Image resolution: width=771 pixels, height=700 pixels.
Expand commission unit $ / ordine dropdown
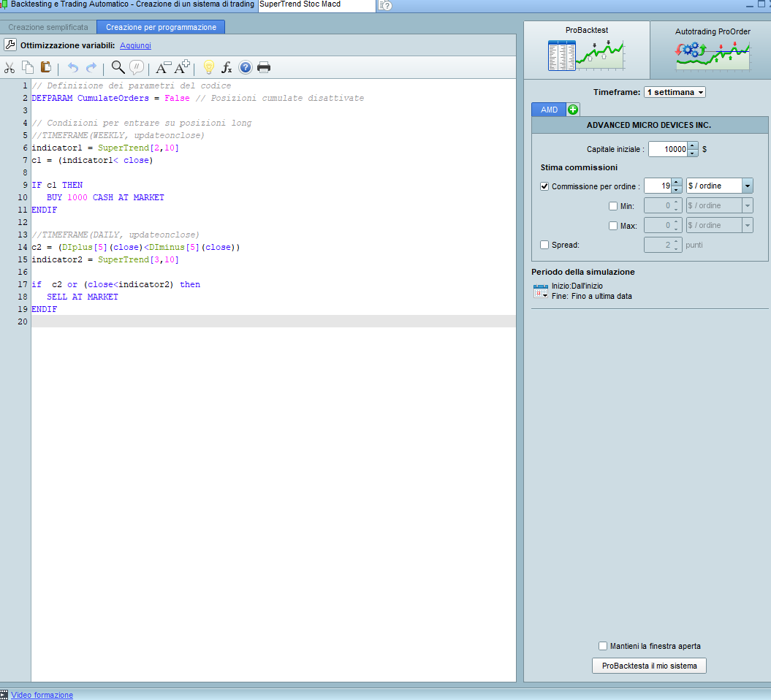747,186
